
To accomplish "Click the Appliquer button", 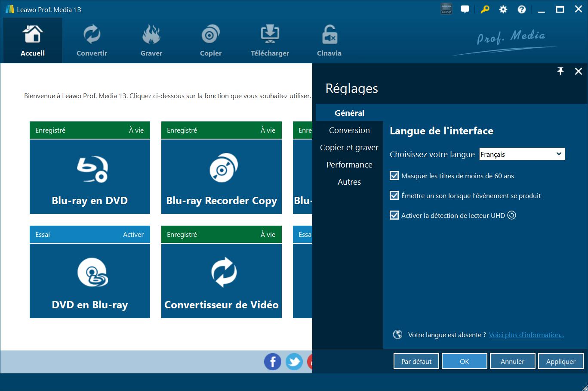I will point(560,362).
